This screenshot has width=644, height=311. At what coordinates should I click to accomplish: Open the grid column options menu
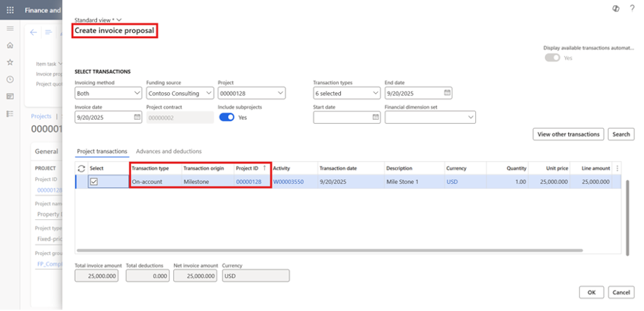617,168
